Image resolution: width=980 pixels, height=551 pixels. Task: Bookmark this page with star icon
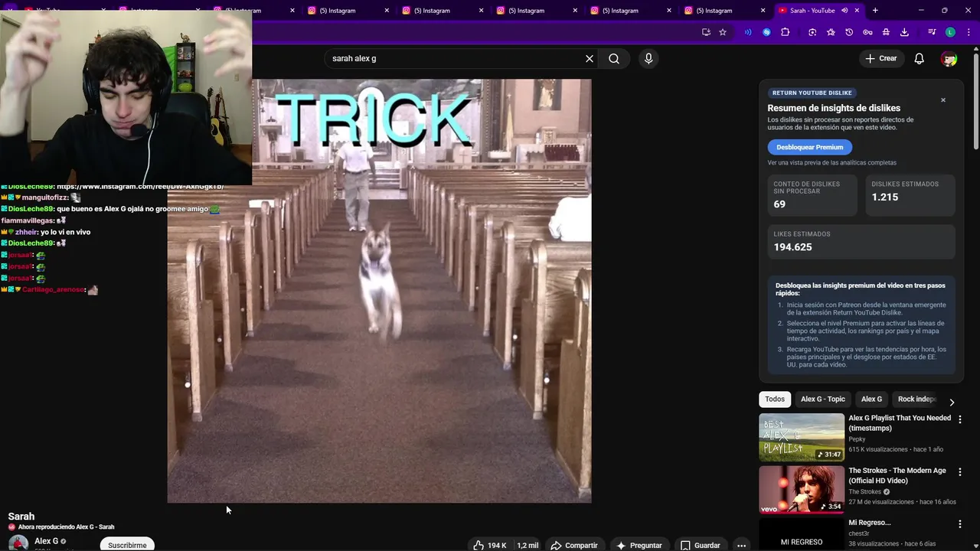(723, 32)
